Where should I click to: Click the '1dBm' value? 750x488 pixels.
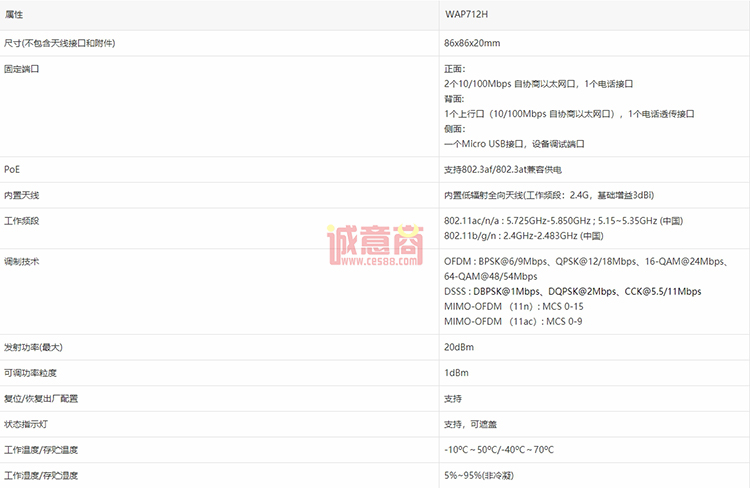point(456,373)
